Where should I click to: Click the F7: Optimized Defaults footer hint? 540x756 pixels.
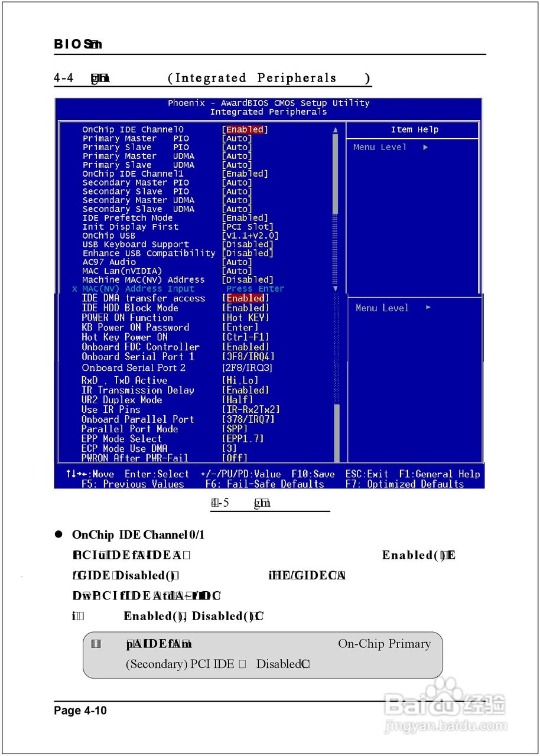click(405, 484)
